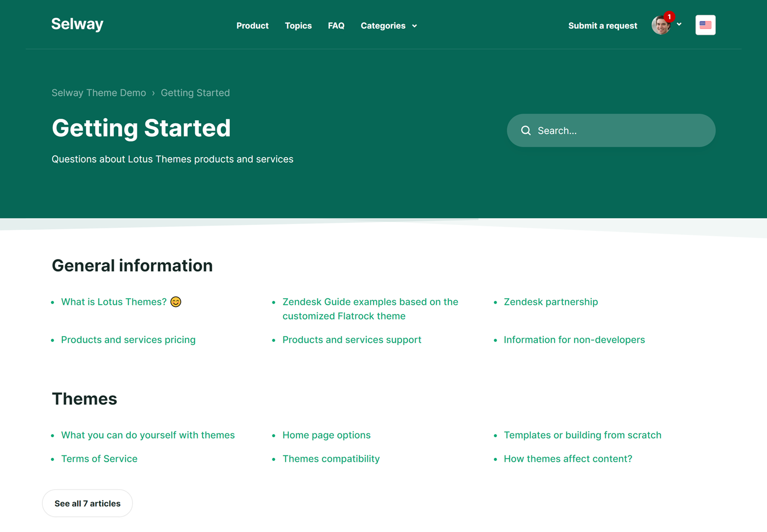Image resolution: width=767 pixels, height=532 pixels.
Task: Click the red notification badge
Action: point(669,17)
